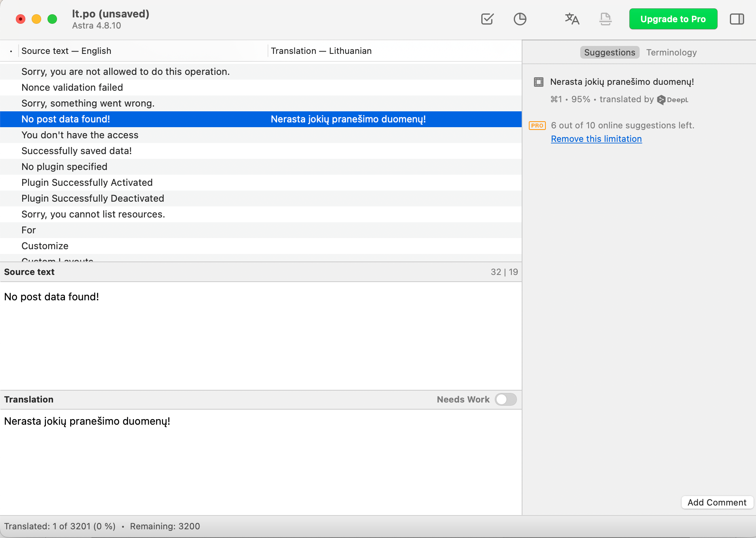Open statistics via the pie chart icon
756x538 pixels.
click(x=520, y=19)
